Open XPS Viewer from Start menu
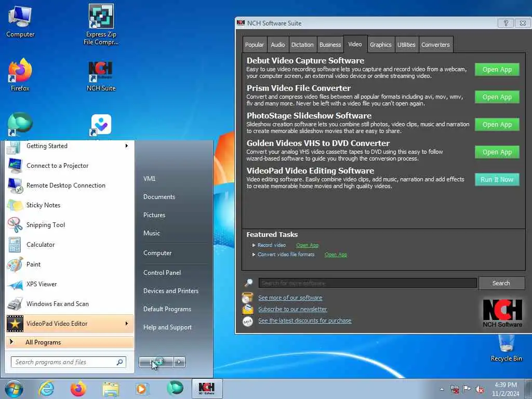 click(x=70, y=284)
